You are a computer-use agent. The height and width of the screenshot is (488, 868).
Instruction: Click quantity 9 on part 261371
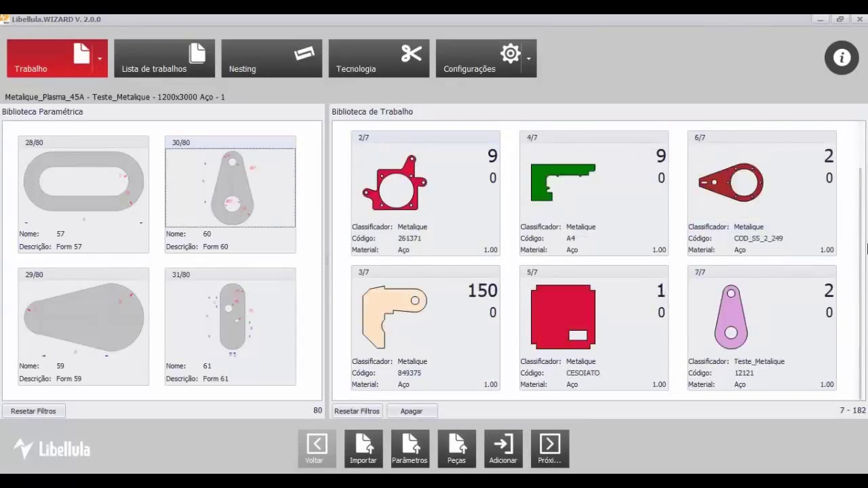[492, 156]
